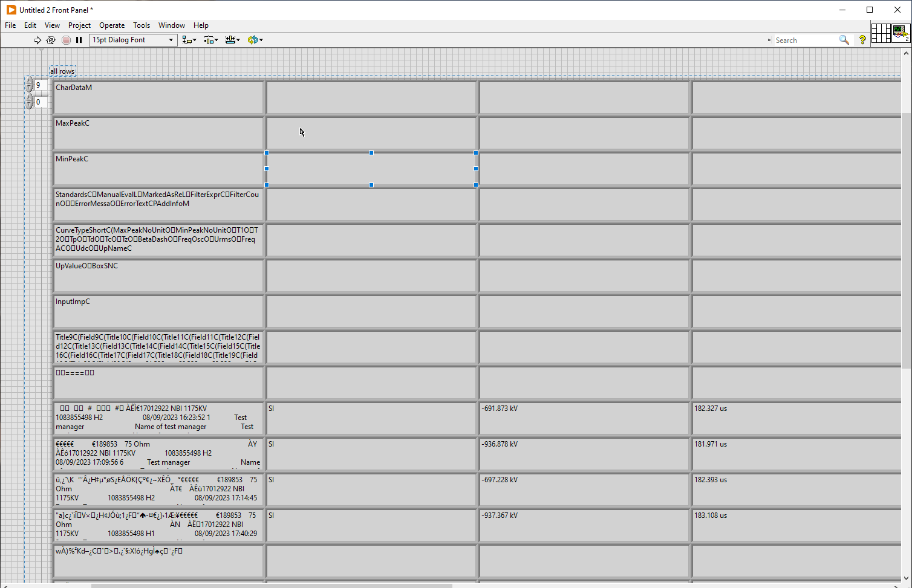The width and height of the screenshot is (912, 588).
Task: Open the Reorder objects dropdown
Action: coord(255,40)
